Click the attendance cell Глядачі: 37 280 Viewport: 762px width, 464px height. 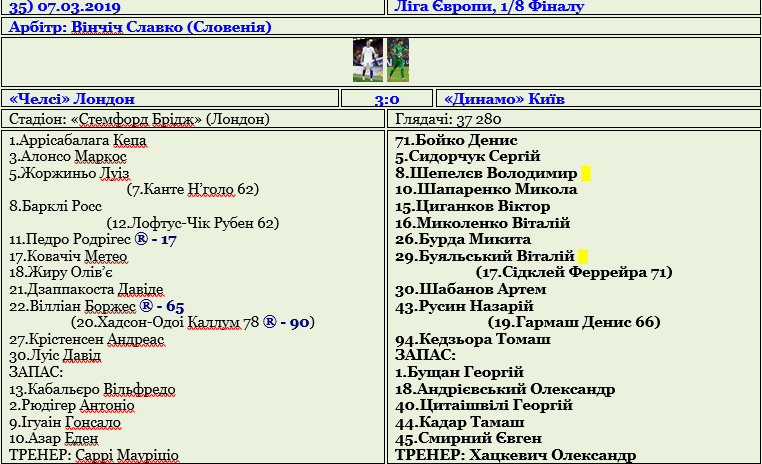pos(573,119)
